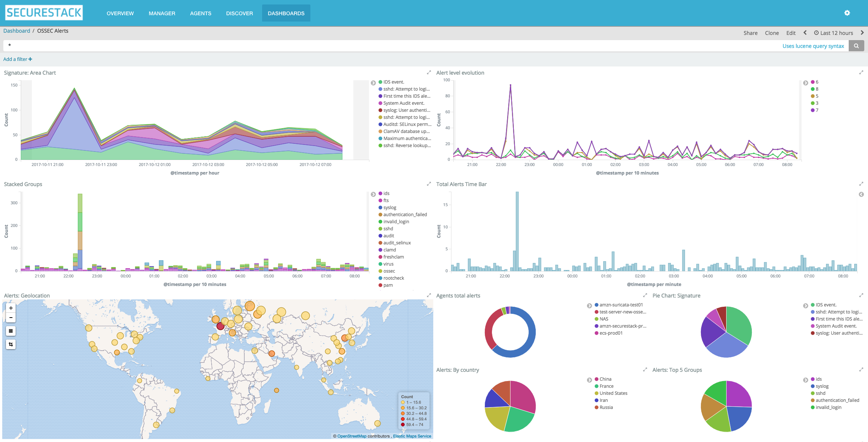Zoom out on the geolocation map
The image size is (868, 442).
(x=11, y=318)
